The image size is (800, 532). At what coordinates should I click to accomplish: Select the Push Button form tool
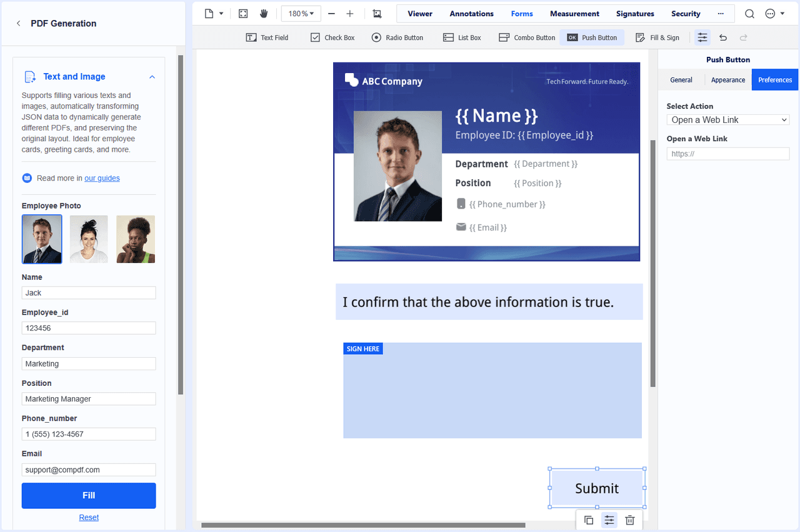point(592,37)
